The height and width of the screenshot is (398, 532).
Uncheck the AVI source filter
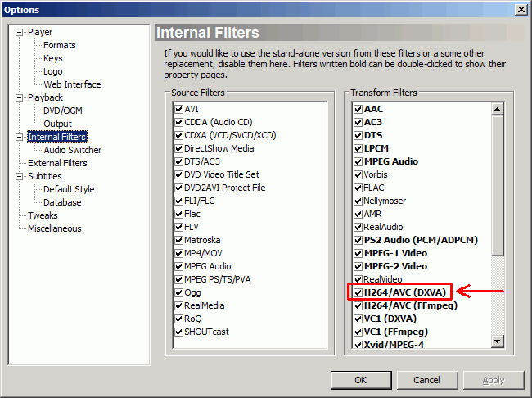[x=178, y=110]
